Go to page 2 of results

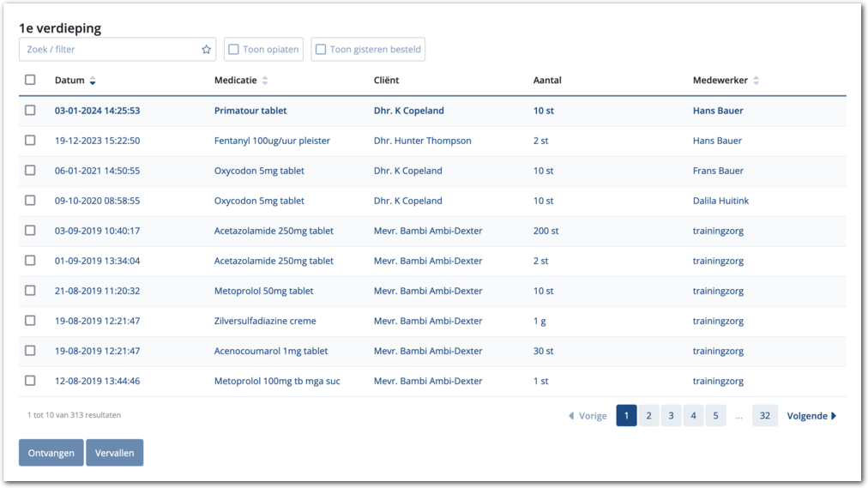tap(648, 416)
